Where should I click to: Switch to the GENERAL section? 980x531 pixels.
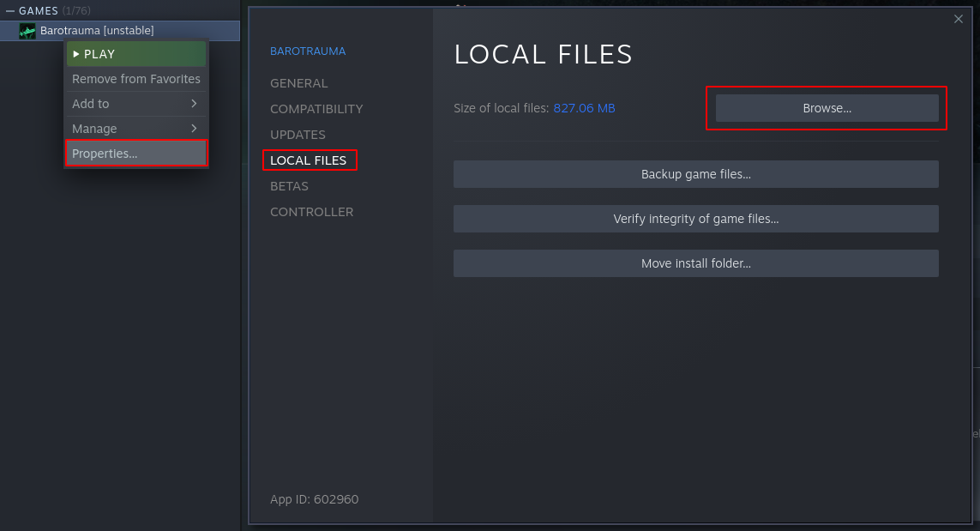298,83
